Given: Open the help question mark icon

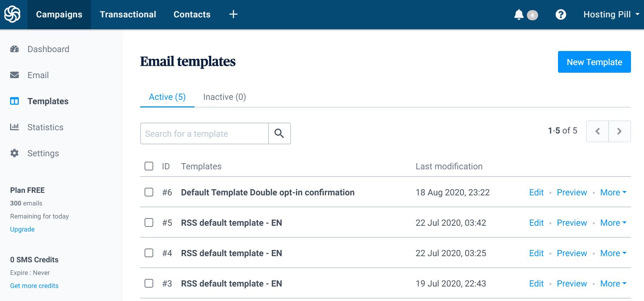Looking at the screenshot, I should (x=561, y=14).
